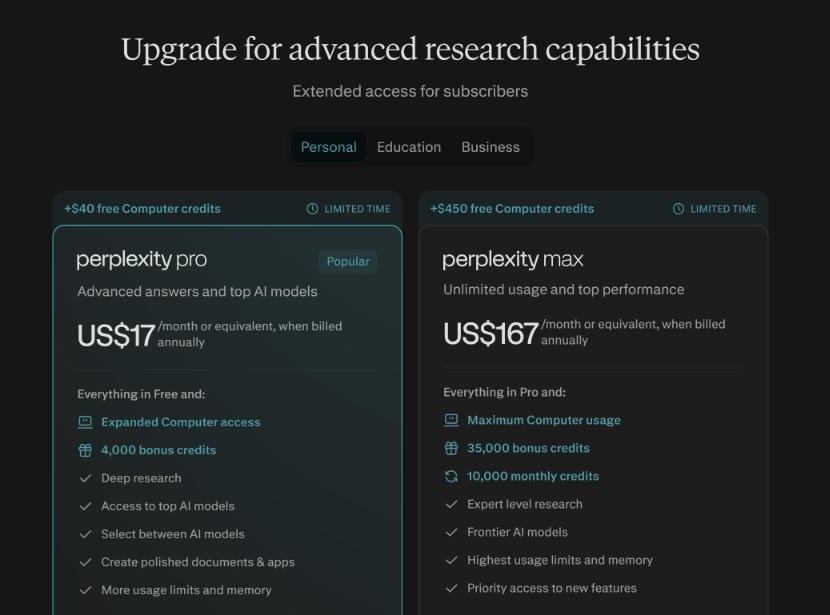830x615 pixels.
Task: Click the computer icon next to Maximum Computer usage
Action: point(451,420)
